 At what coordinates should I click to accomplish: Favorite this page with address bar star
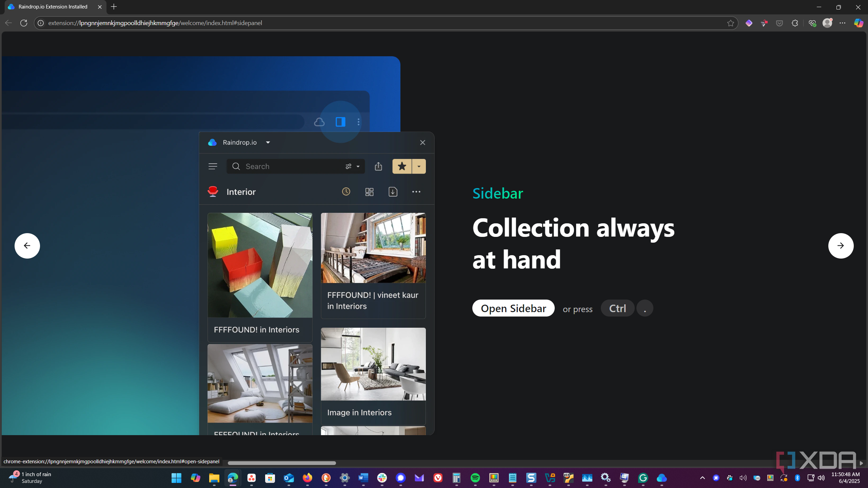pos(730,23)
